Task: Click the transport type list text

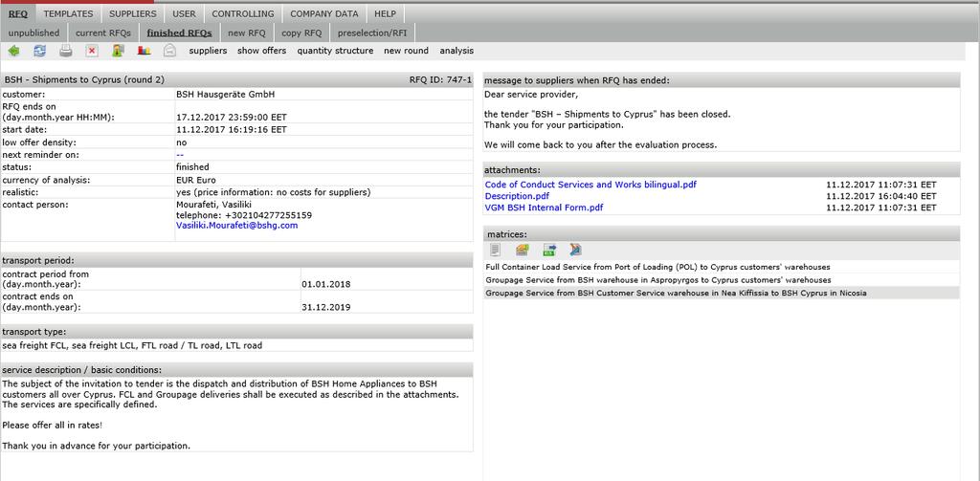Action: pyautogui.click(x=132, y=345)
